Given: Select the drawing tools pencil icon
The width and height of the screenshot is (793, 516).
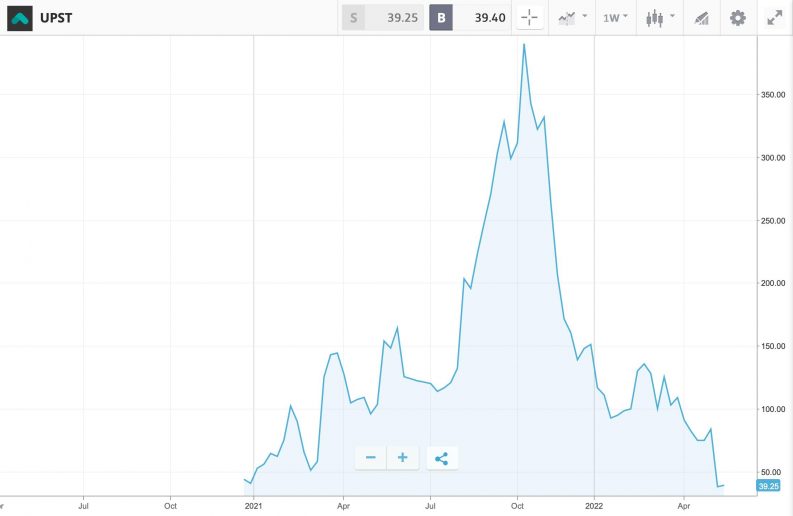Looking at the screenshot, I should (702, 18).
